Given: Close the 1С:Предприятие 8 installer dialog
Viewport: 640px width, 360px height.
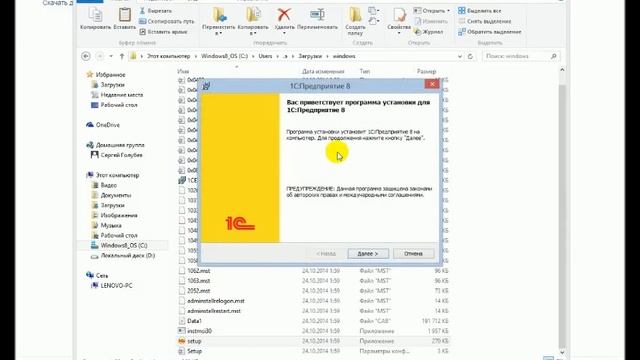Looking at the screenshot, I should click(431, 84).
